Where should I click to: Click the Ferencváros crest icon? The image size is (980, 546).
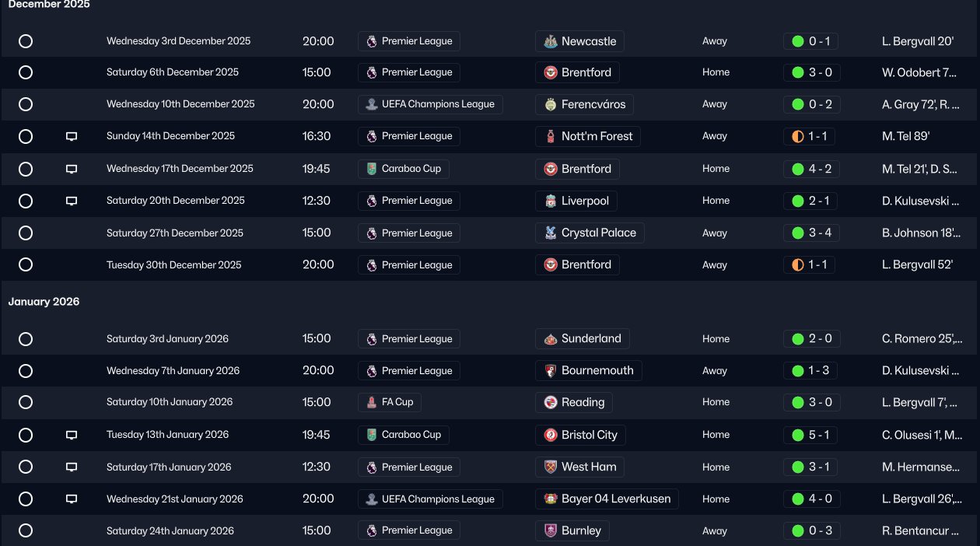pyautogui.click(x=550, y=104)
